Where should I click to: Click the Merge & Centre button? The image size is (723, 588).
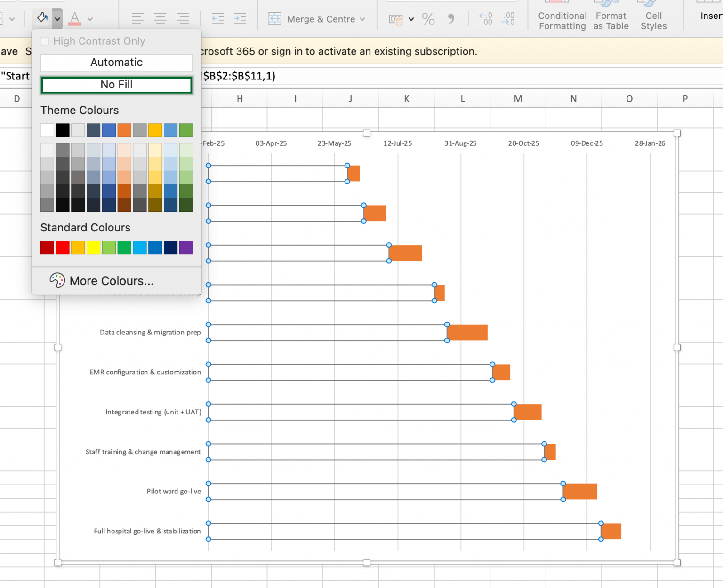coord(314,19)
